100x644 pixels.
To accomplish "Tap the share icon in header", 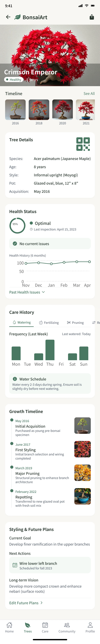I will 92,17.
